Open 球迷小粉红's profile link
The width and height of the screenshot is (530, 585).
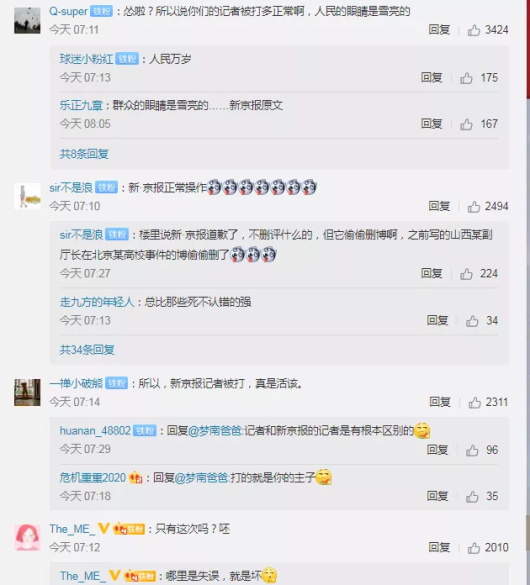tap(87, 59)
